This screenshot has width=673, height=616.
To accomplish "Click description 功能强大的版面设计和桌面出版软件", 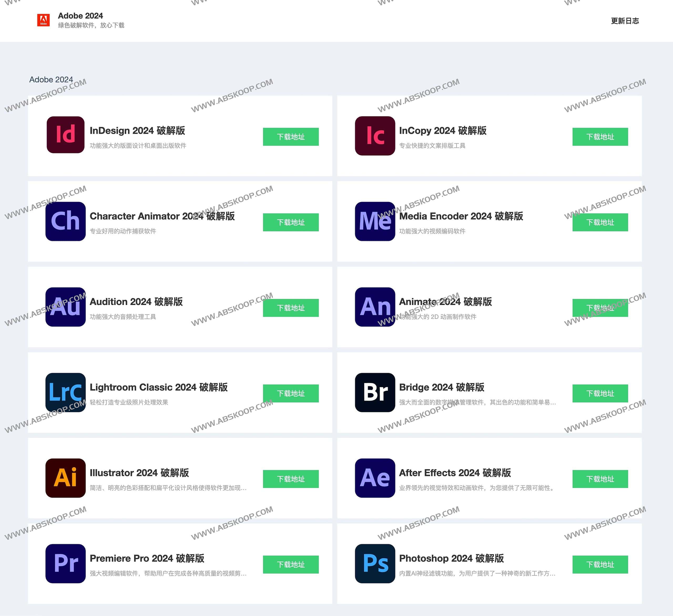I will [138, 146].
